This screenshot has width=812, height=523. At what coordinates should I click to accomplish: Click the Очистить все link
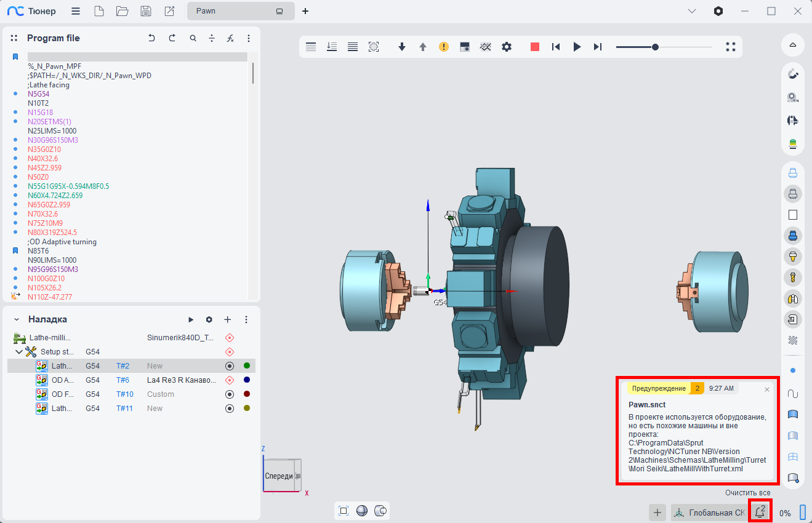click(747, 493)
